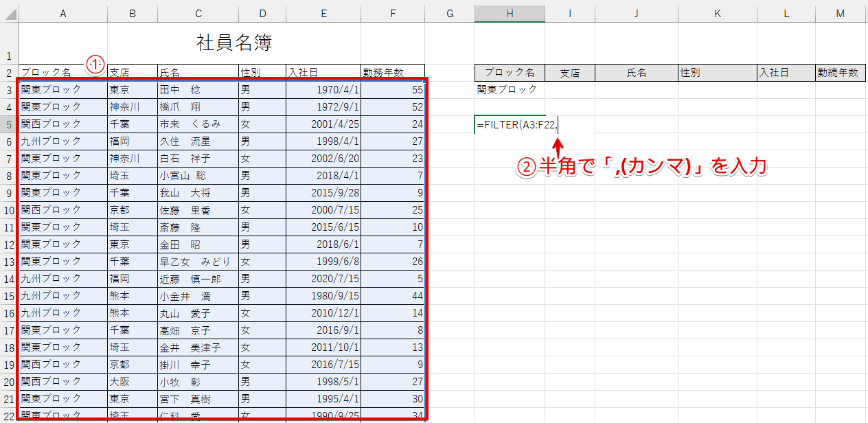The height and width of the screenshot is (423, 868).
Task: Click the column H header
Action: pyautogui.click(x=510, y=12)
